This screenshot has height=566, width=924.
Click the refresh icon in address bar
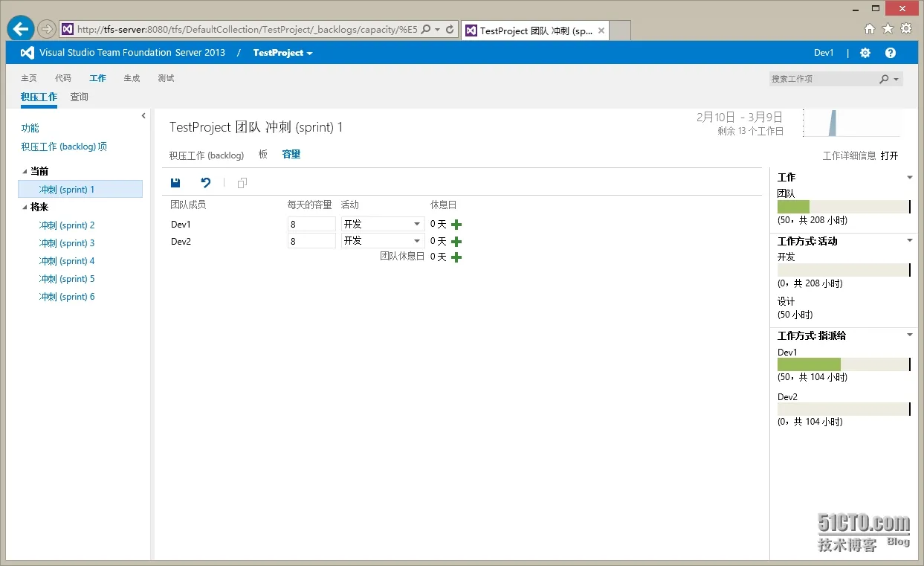point(449,30)
